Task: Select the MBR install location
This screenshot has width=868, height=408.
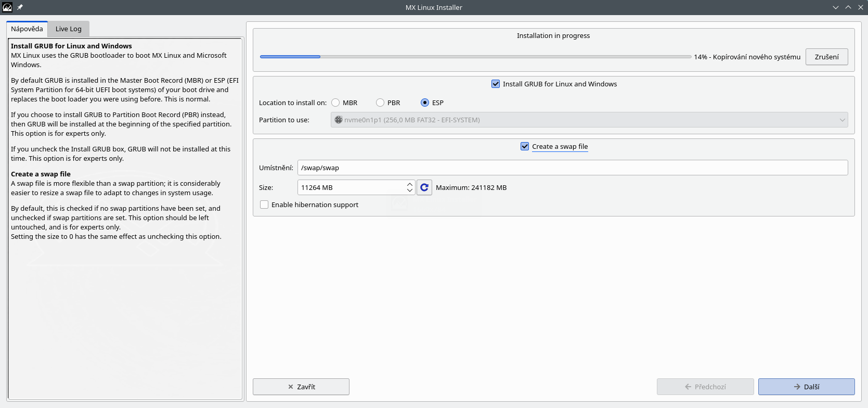Action: click(335, 103)
